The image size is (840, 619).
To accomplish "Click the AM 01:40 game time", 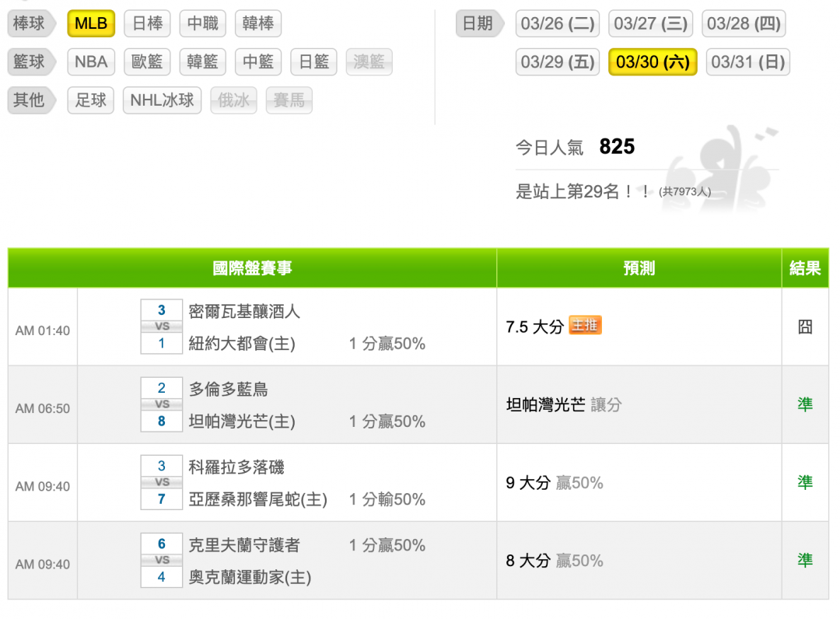I will (42, 331).
